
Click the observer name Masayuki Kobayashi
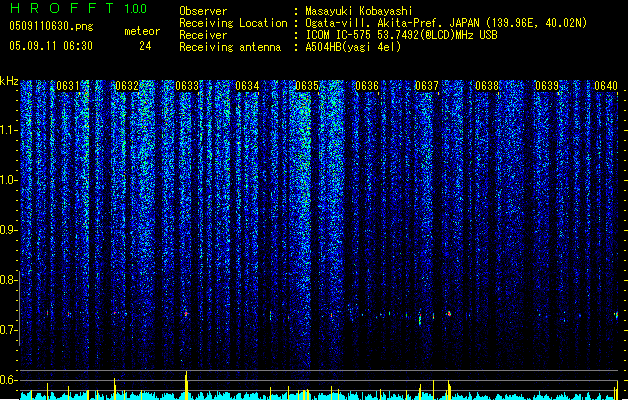click(x=359, y=11)
